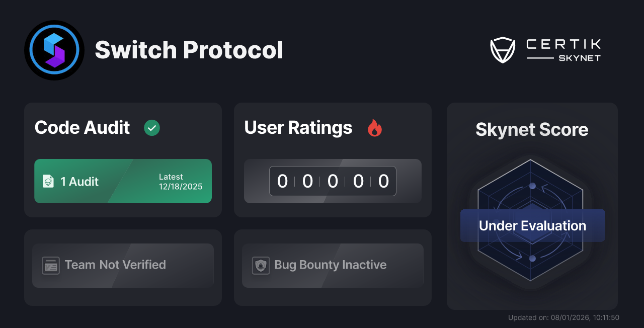Click the user ratings zero counter display

pyautogui.click(x=333, y=181)
